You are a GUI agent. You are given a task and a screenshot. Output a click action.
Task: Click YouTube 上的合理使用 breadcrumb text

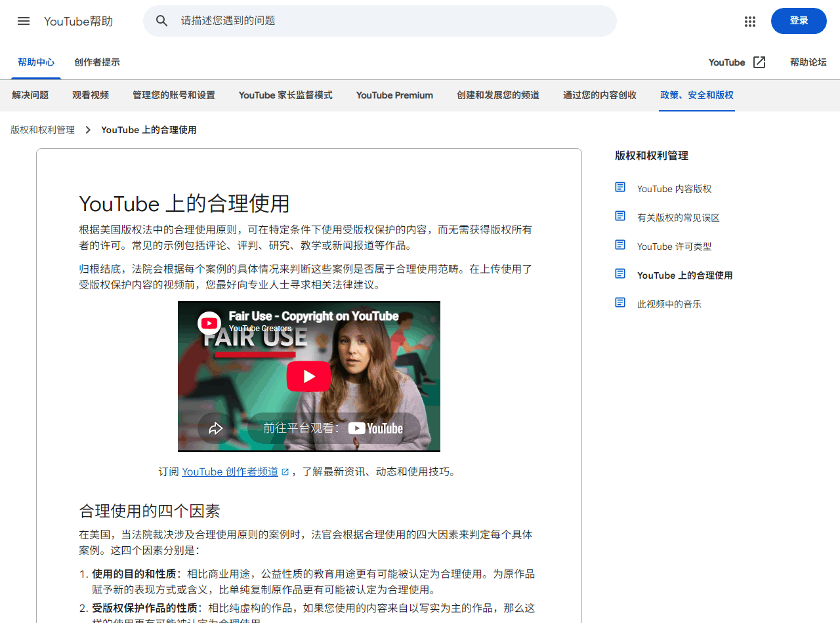click(149, 130)
